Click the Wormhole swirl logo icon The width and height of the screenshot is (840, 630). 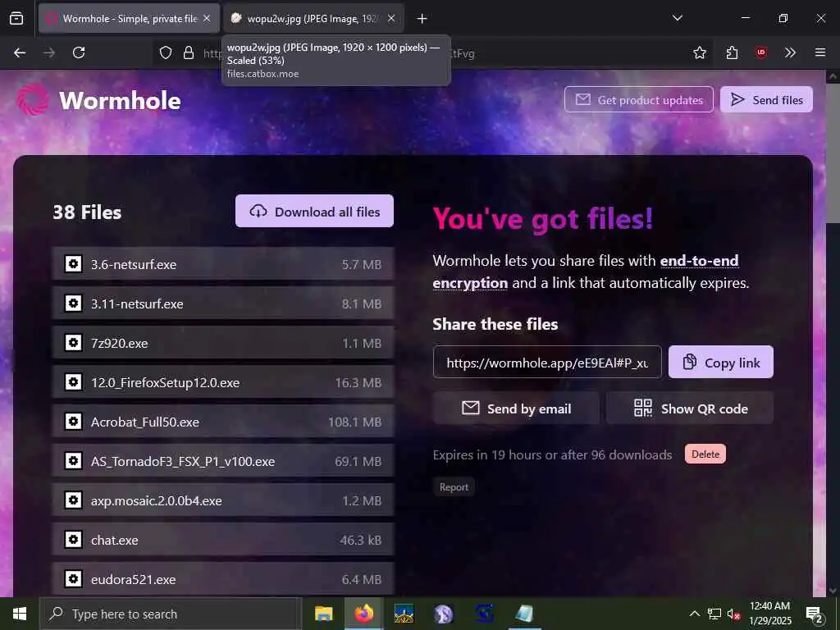click(33, 99)
